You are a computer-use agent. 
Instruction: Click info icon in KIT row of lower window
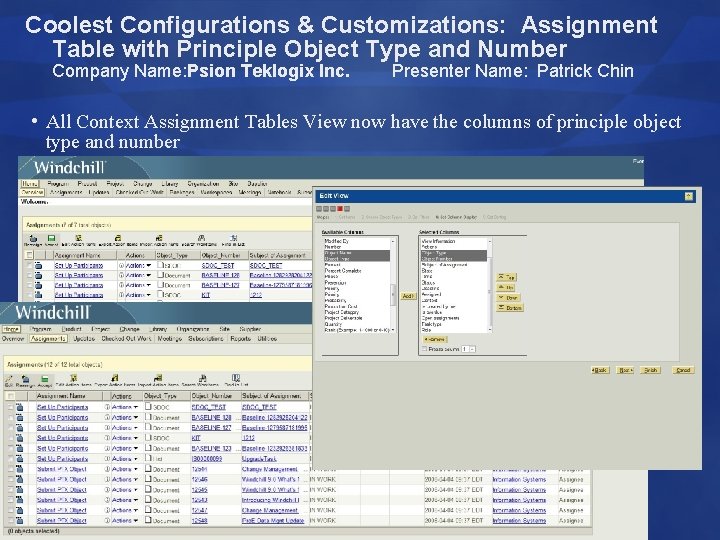pyautogui.click(x=107, y=438)
